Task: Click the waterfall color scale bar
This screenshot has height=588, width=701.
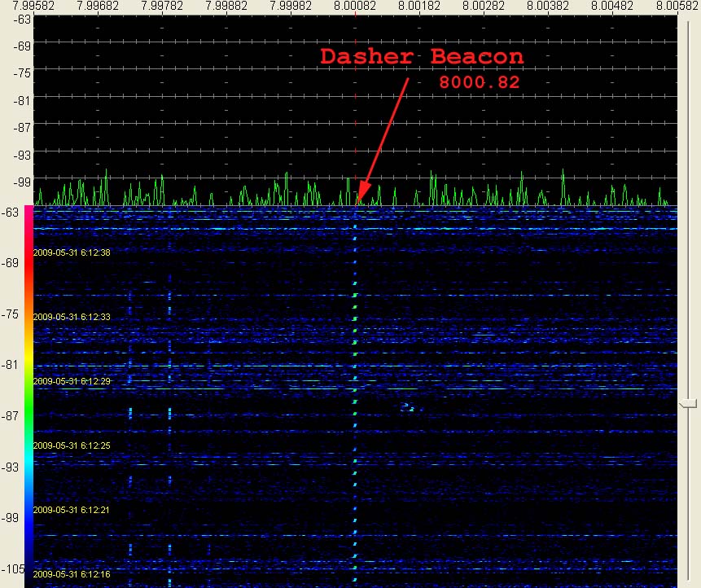Action: [28, 397]
